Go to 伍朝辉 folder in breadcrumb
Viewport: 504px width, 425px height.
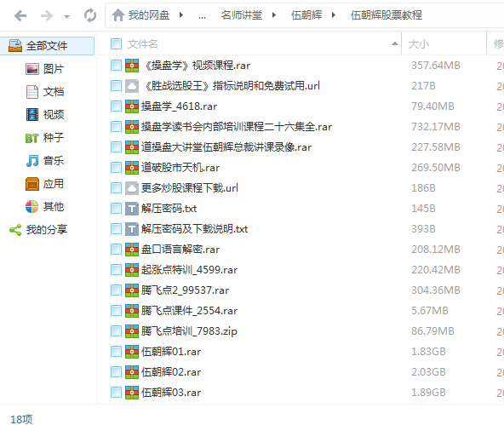click(x=306, y=15)
